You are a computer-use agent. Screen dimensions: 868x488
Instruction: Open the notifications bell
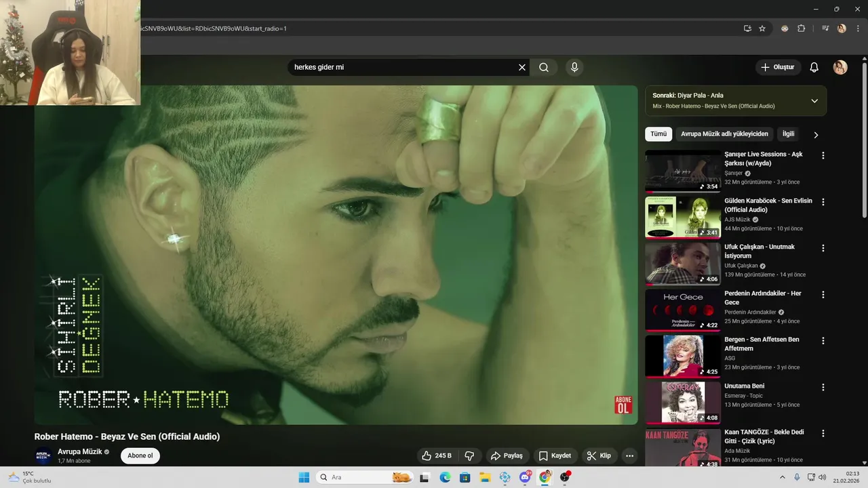click(814, 67)
